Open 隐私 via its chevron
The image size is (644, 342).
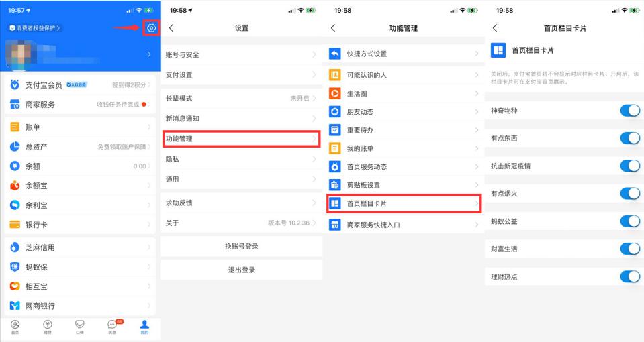pyautogui.click(x=314, y=159)
